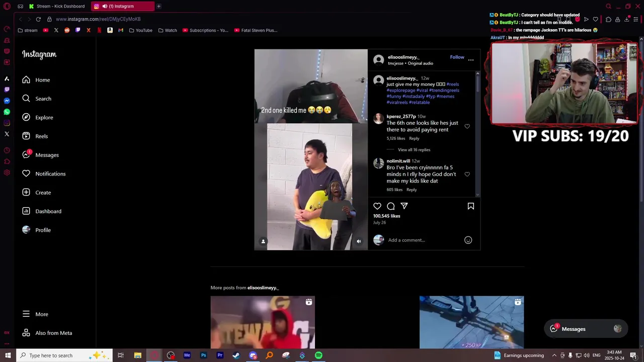Open Fatal Steven Plus bookmark
644x362 pixels.
point(256,30)
